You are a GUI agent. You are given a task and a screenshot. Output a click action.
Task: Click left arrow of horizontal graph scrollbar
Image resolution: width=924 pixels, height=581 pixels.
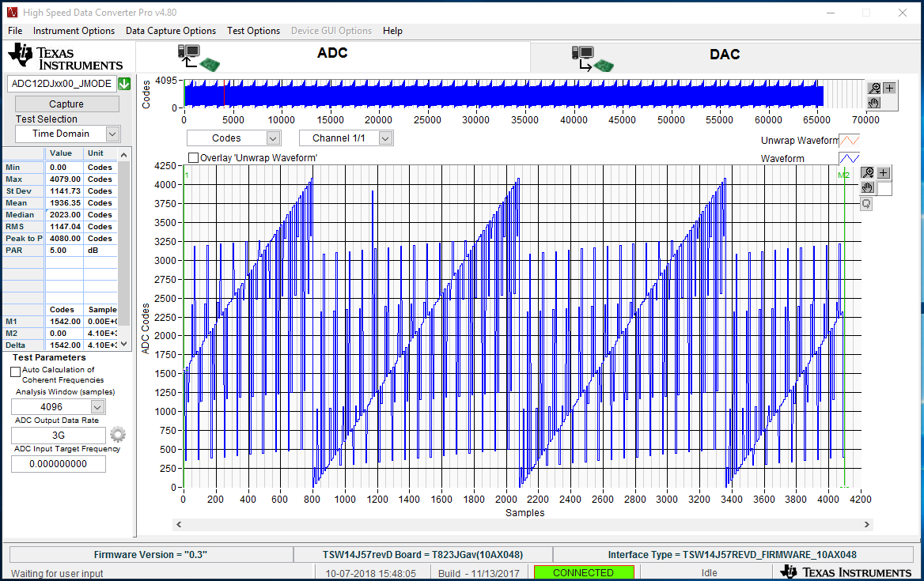pos(179,524)
